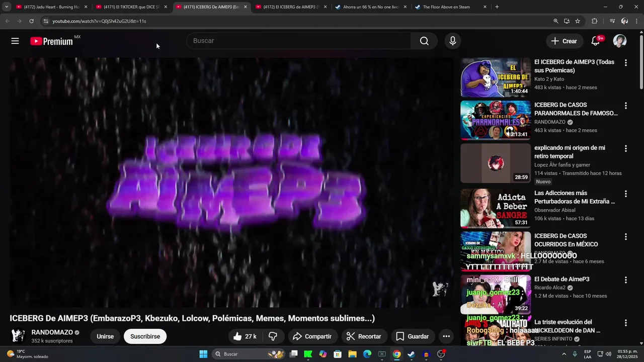Click the install app icon in address bar
Screen dimensions: 644x362
click(567, 21)
